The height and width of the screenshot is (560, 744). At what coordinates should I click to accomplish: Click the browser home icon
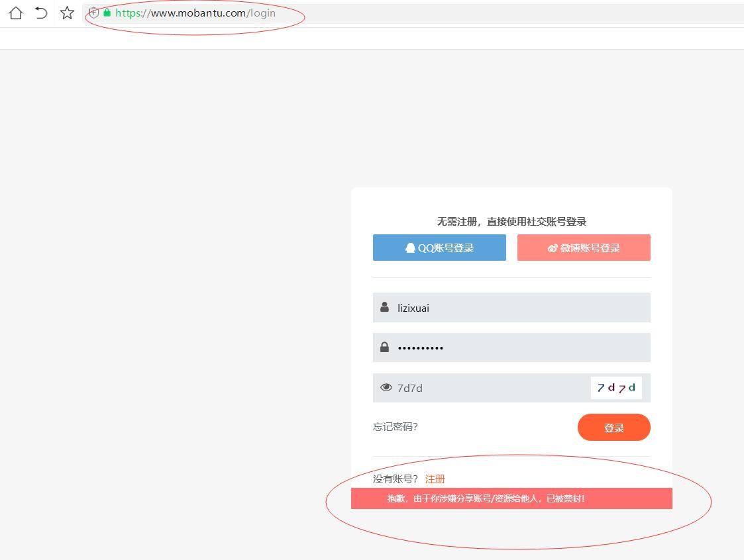click(15, 13)
